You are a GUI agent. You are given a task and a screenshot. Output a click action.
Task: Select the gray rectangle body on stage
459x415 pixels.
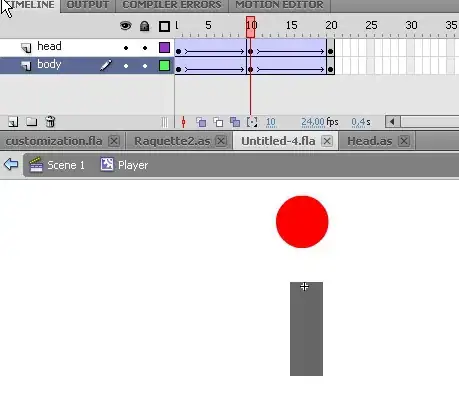click(x=306, y=329)
